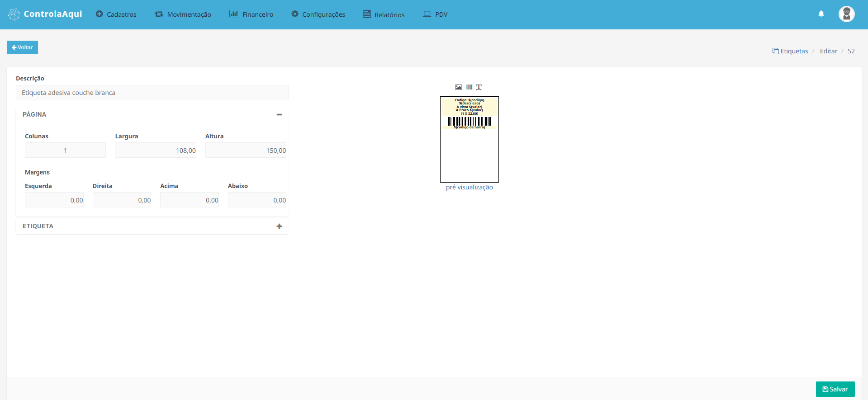Open the Relatórios menu
The height and width of the screenshot is (400, 868).
point(384,14)
